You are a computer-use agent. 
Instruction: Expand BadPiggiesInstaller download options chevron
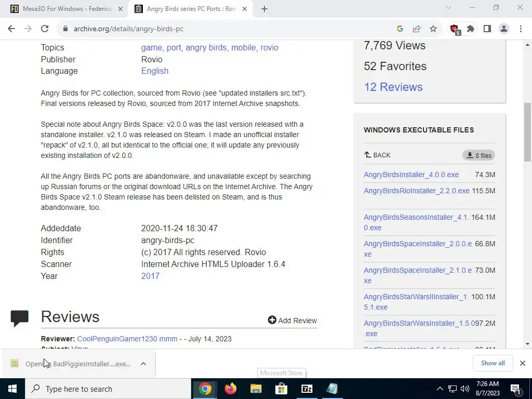(143, 364)
